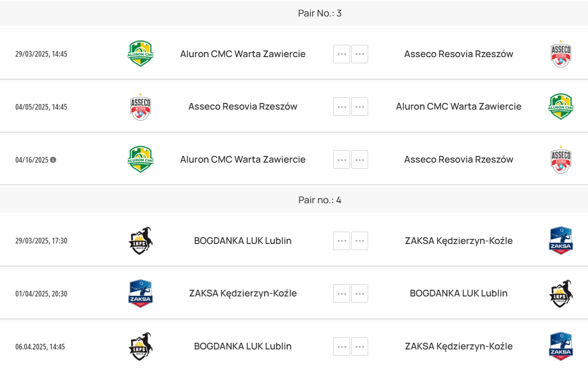Open home score box for 04/16/2025 match
This screenshot has width=588, height=369.
pos(341,160)
